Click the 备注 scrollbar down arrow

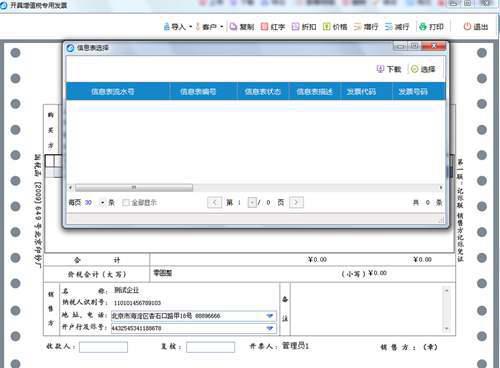(x=446, y=329)
